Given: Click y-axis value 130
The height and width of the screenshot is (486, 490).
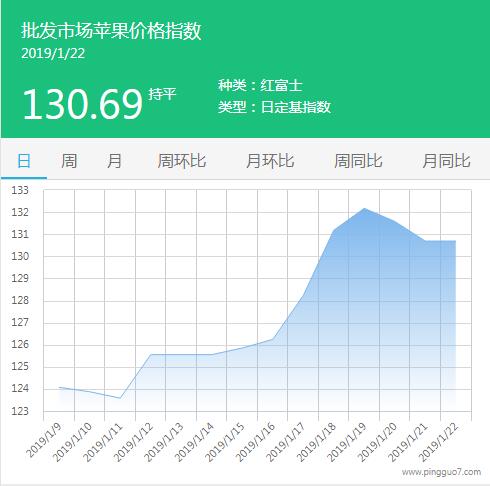Looking at the screenshot, I should (x=20, y=256).
